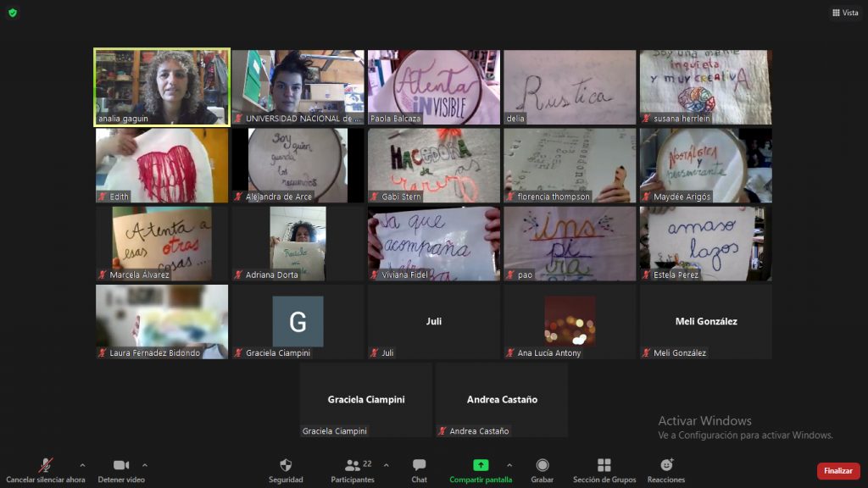This screenshot has height=488, width=868.
Task: Click the green Compartir pantalla icon
Action: 481,465
